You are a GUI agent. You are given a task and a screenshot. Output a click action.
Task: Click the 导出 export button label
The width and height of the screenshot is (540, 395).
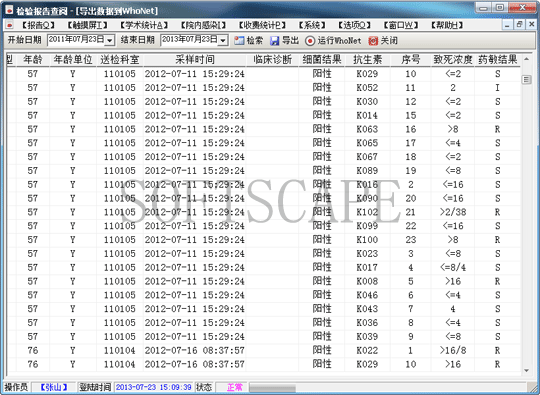click(x=290, y=41)
